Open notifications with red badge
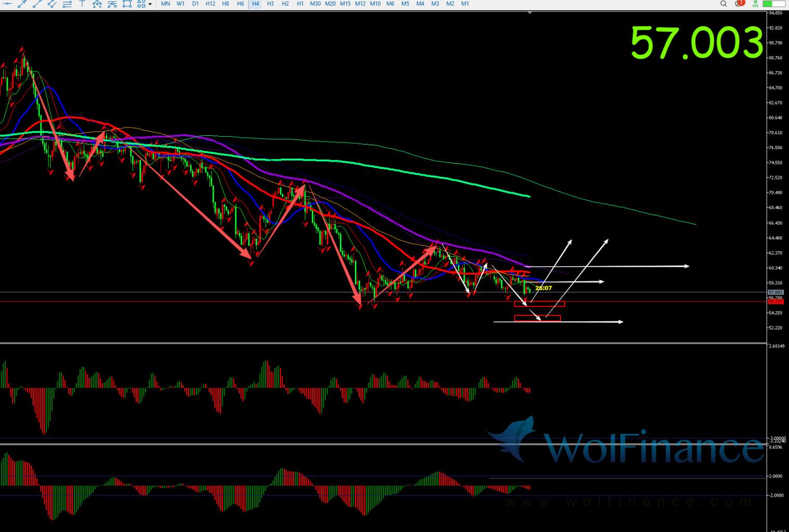789x532 pixels. 740,4
